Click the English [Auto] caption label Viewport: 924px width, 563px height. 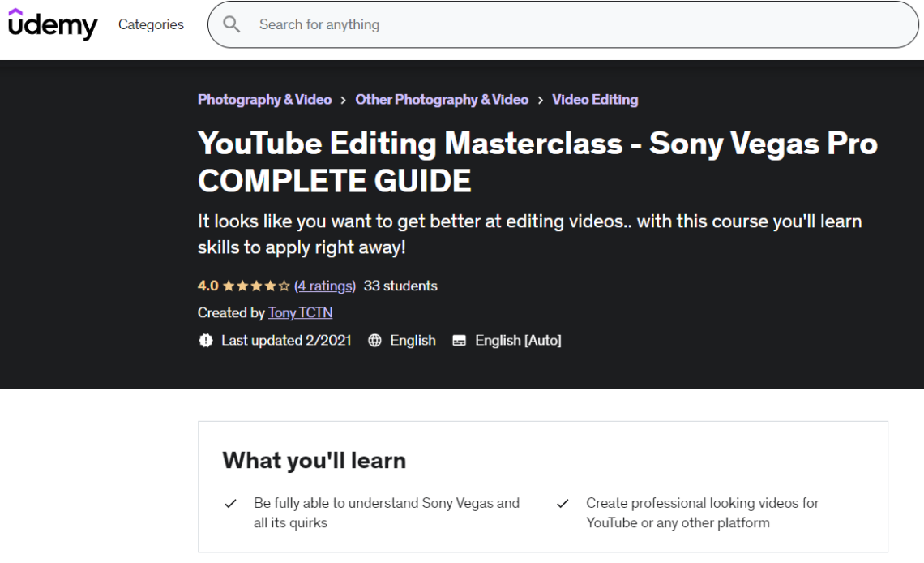(517, 341)
